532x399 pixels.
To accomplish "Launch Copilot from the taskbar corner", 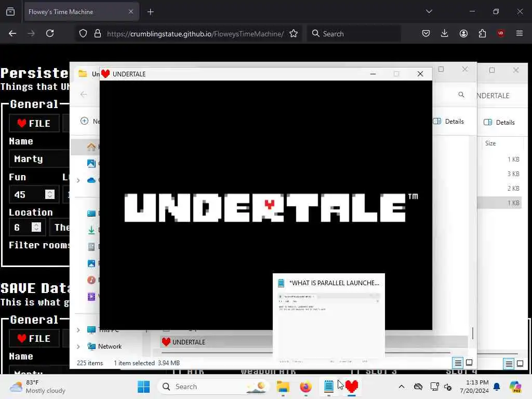I will pyautogui.click(x=515, y=387).
